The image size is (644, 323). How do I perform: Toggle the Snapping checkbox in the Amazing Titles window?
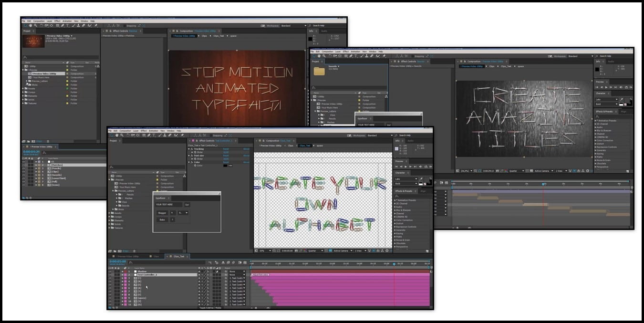point(412,56)
